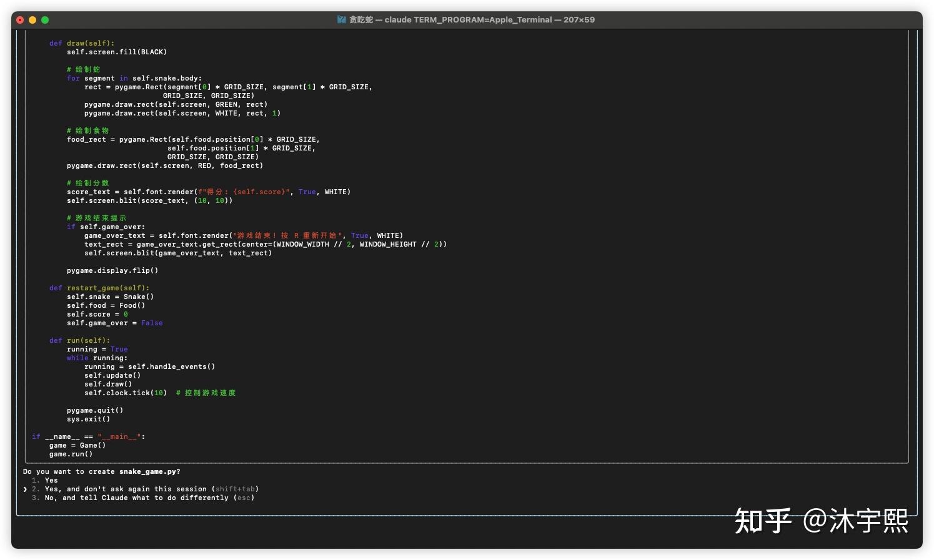Click the 'game = Game()' line
Viewport: 934px width, 560px height.
[77, 445]
